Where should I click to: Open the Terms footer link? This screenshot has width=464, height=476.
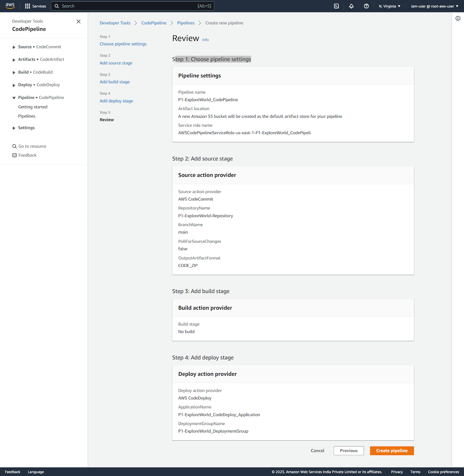click(x=415, y=472)
